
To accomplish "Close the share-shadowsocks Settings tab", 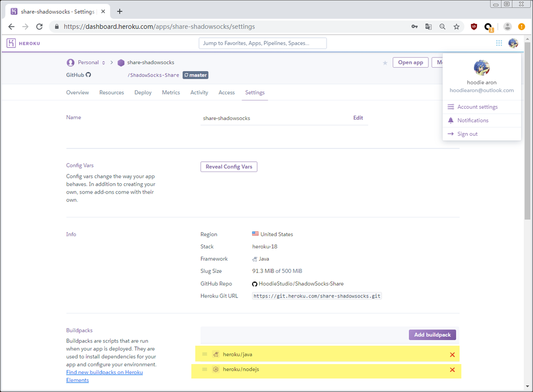I will coord(103,12).
